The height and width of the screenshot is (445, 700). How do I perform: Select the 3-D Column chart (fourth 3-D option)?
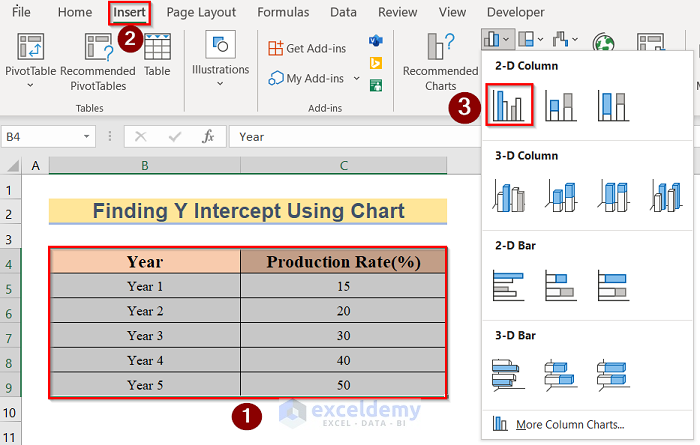pos(666,195)
